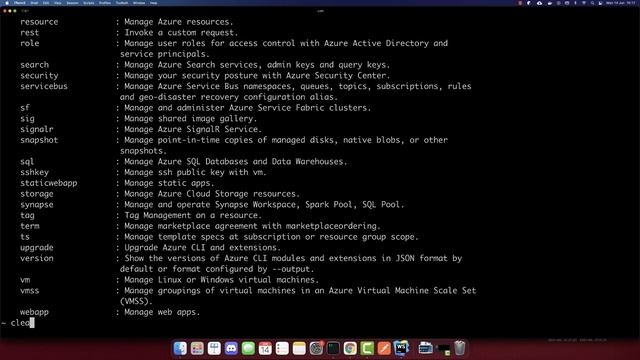
Task: Click the 'sig' command name
Action: pyautogui.click(x=27, y=119)
